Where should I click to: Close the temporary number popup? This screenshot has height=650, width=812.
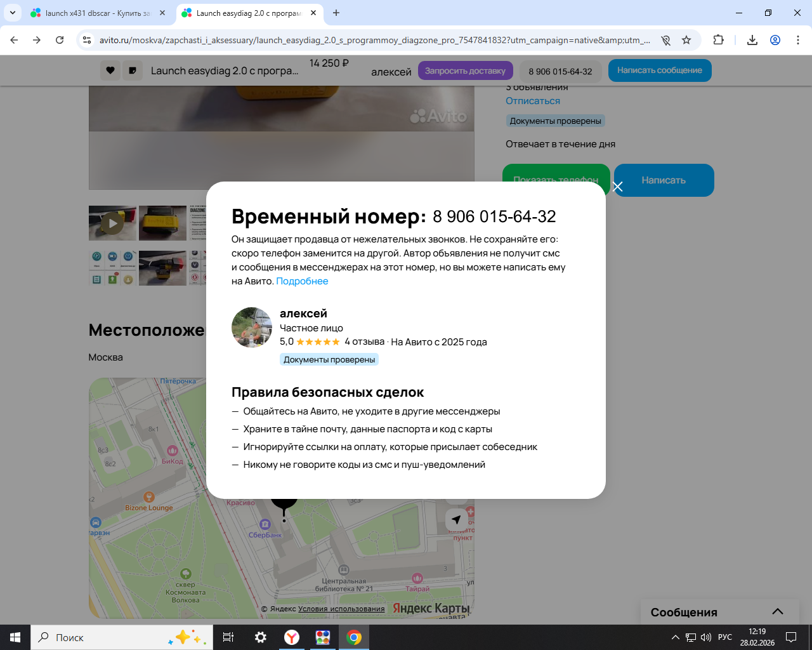click(618, 187)
